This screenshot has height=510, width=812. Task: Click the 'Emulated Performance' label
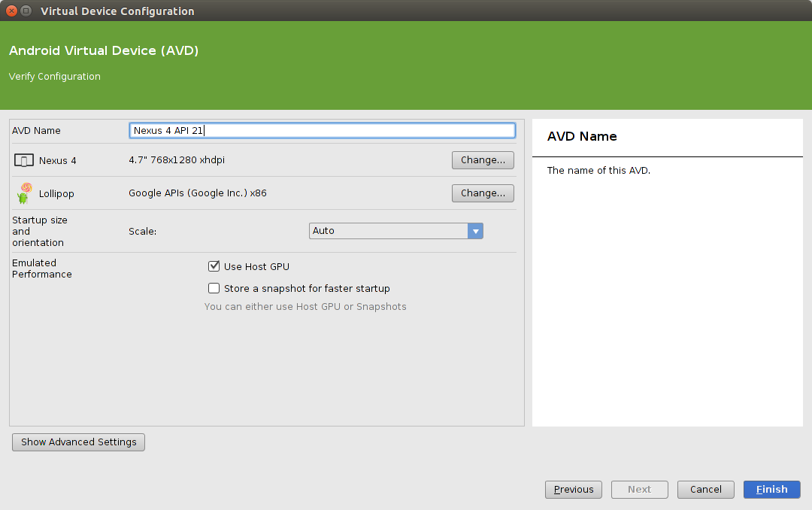click(x=42, y=269)
